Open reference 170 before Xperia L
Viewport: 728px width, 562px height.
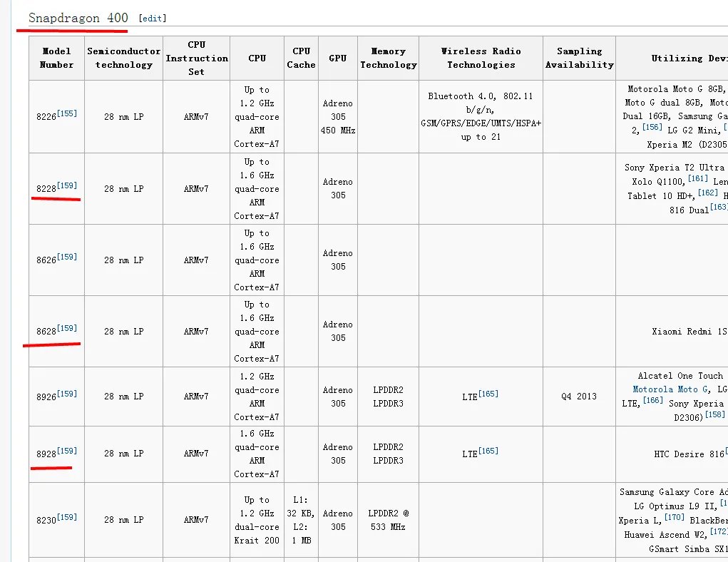[675, 518]
